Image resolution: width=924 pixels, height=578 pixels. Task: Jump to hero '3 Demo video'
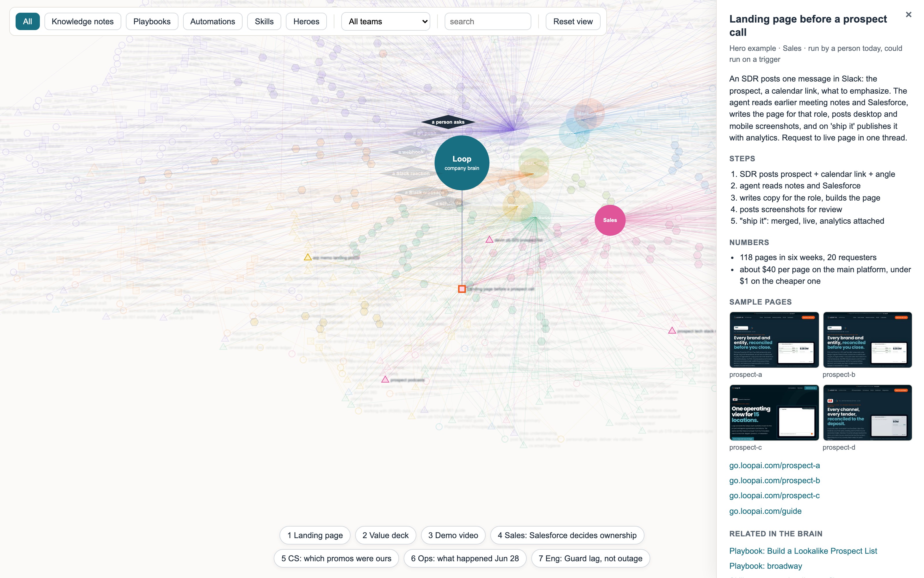(x=453, y=535)
